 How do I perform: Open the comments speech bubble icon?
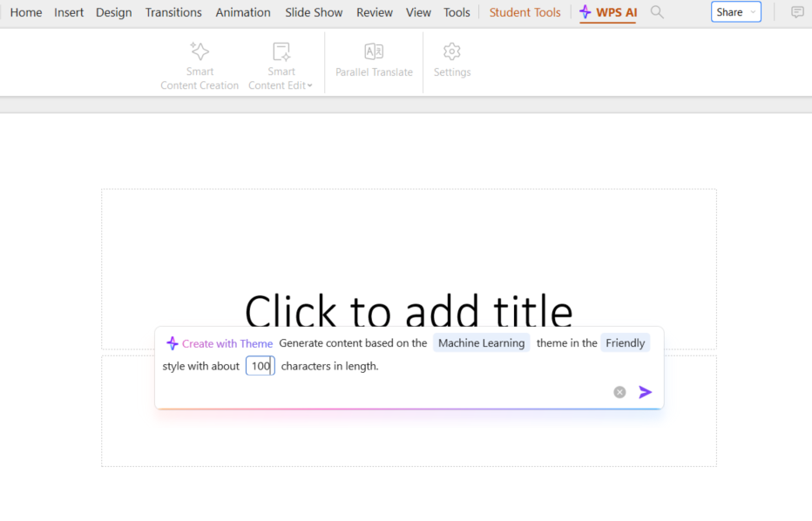[797, 12]
